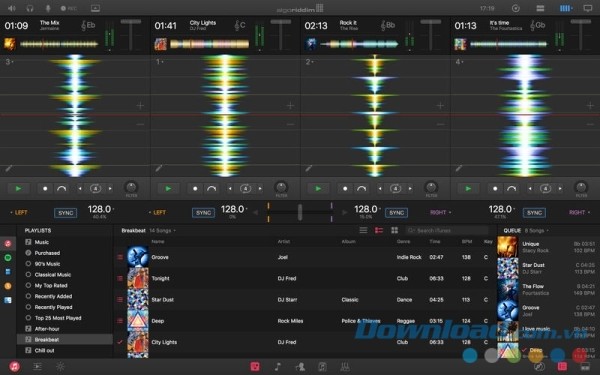Open the sampler panel icon in bottom bar
Image resolution: width=600 pixels, height=375 pixels.
click(255, 367)
